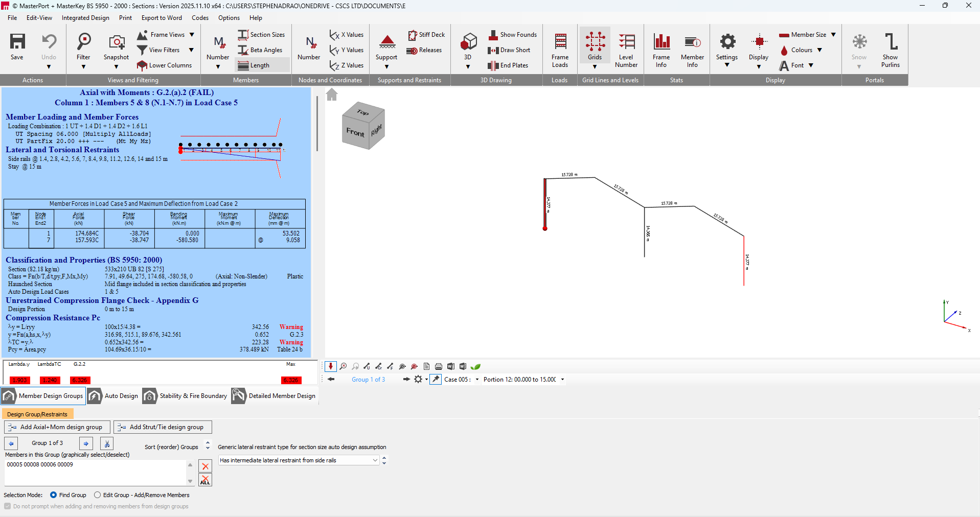Click the green leaf icon
This screenshot has width=980, height=517.
click(475, 366)
